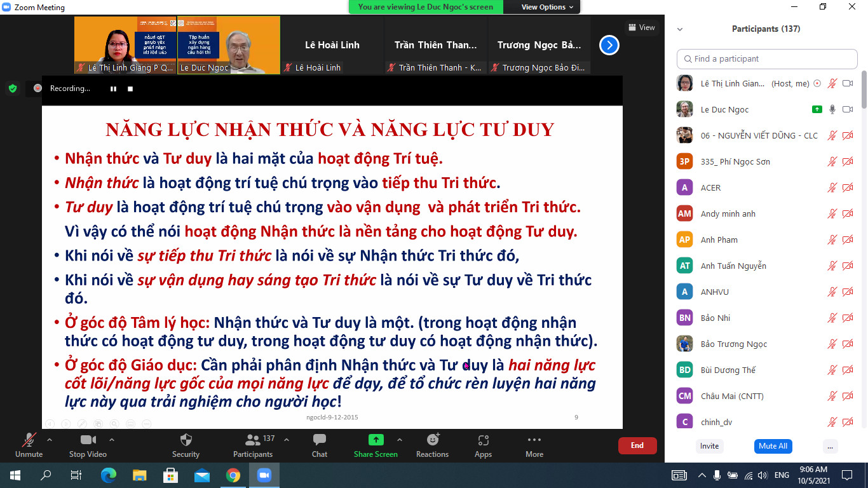Unmute the microphone
868x488 pixels.
29,440
